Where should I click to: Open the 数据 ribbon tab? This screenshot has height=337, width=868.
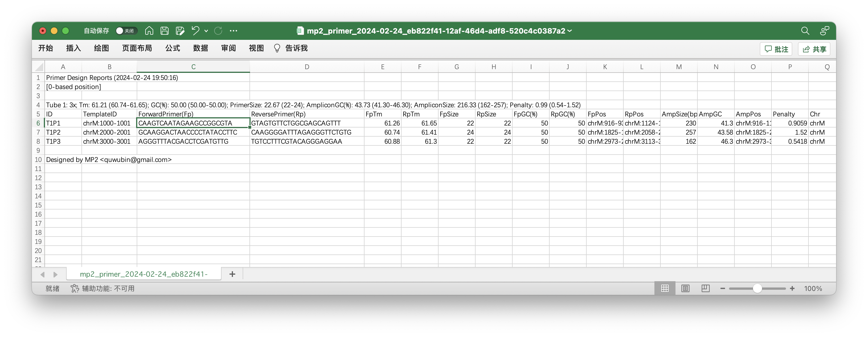tap(200, 48)
